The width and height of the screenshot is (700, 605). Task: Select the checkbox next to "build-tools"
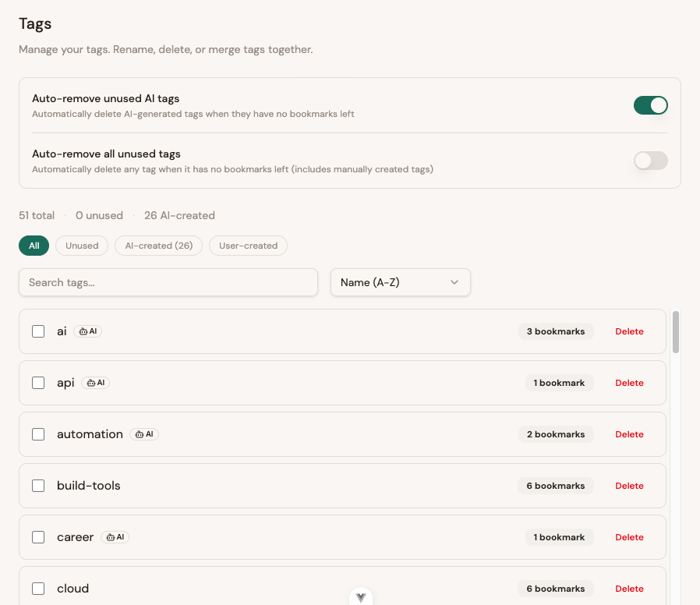point(38,486)
